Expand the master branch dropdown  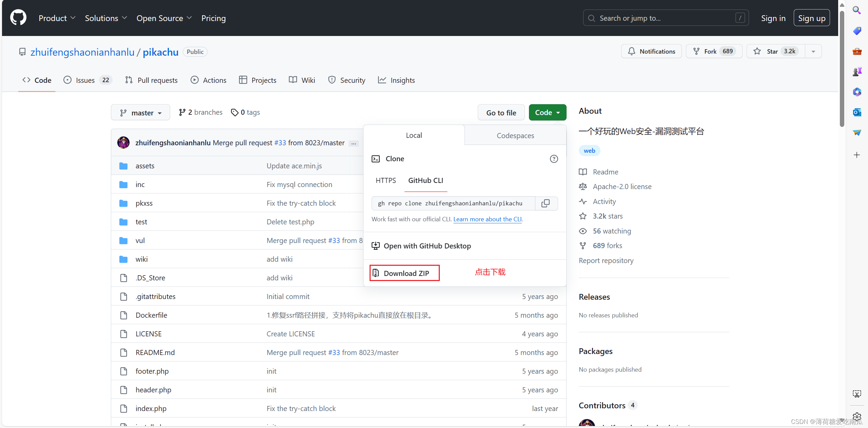(x=140, y=113)
